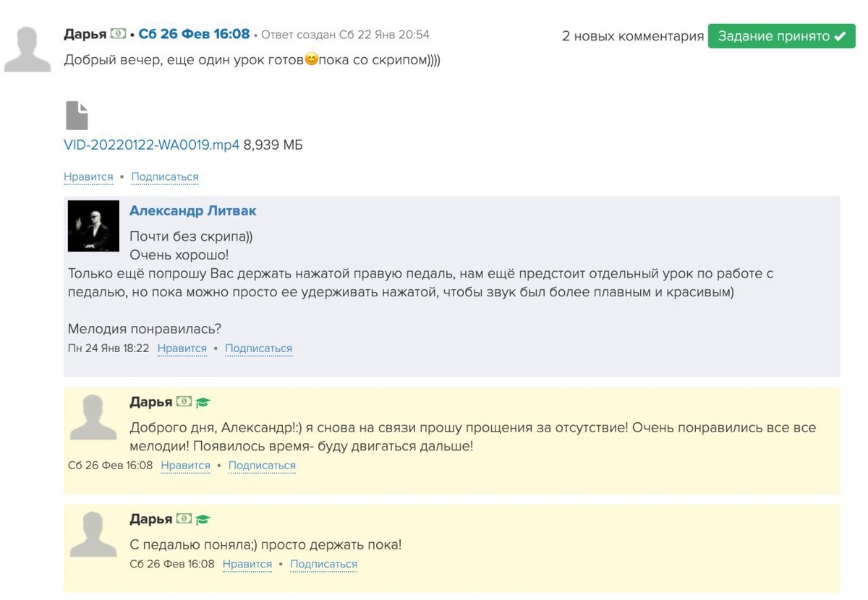Click the Задание принято green button

(781, 36)
